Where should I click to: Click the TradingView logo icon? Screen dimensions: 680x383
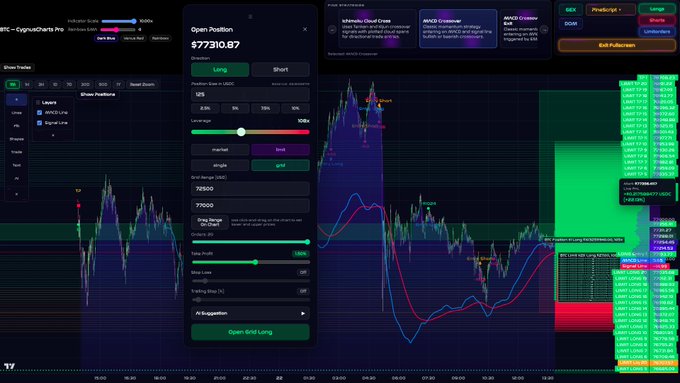(x=9, y=367)
